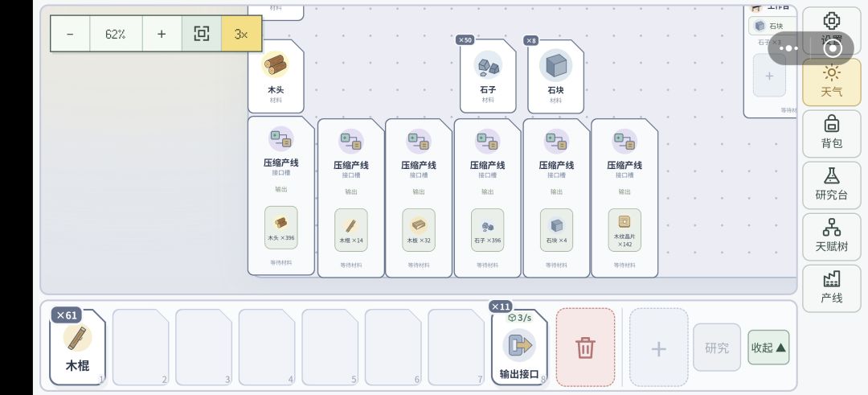Open the 天赋树 talent tree

832,237
